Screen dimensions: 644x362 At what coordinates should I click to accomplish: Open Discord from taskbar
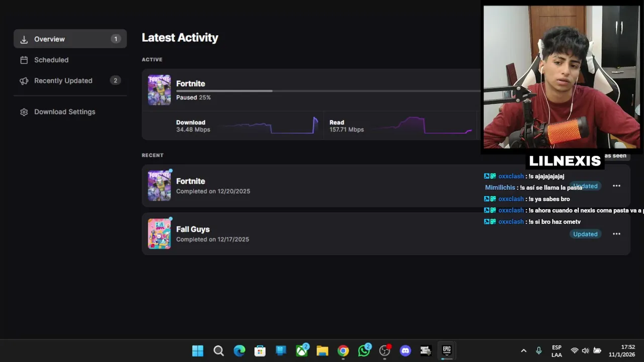405,350
